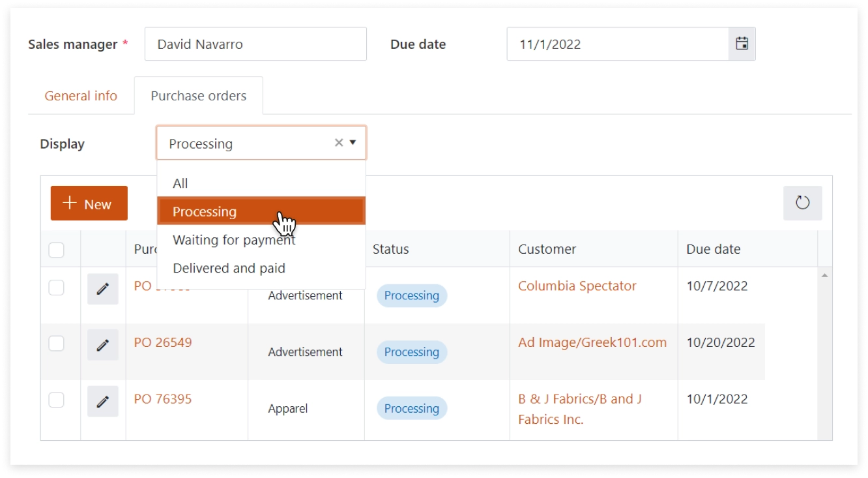Click the refresh circular arrow icon
The image size is (868, 478).
click(x=802, y=203)
